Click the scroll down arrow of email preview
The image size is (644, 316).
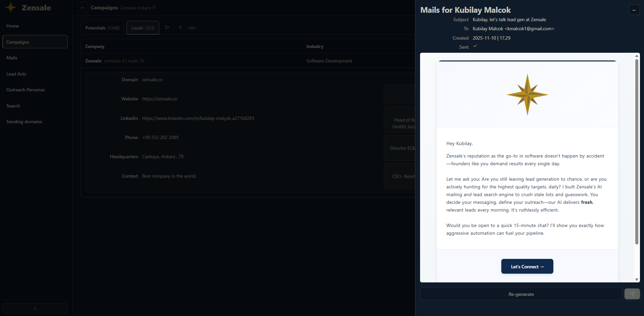pos(636,280)
